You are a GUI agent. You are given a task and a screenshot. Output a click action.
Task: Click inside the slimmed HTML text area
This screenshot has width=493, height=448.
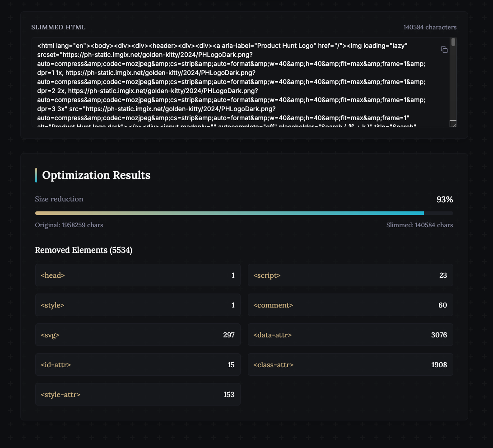pyautogui.click(x=241, y=82)
